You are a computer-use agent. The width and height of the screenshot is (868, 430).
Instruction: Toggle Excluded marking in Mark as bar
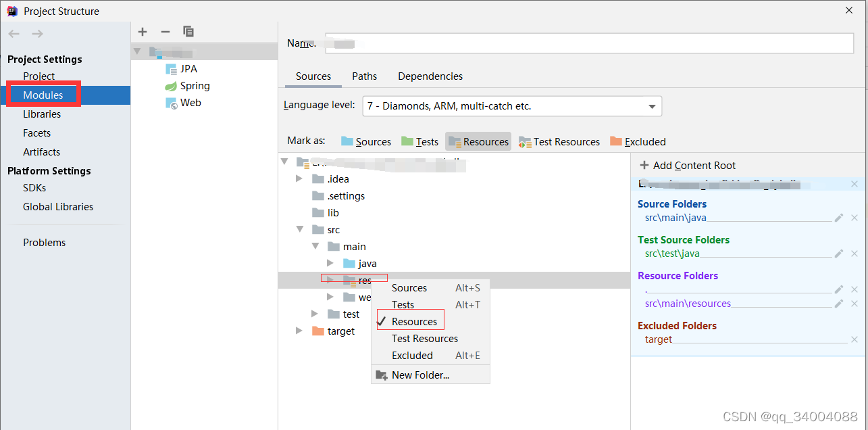click(638, 141)
